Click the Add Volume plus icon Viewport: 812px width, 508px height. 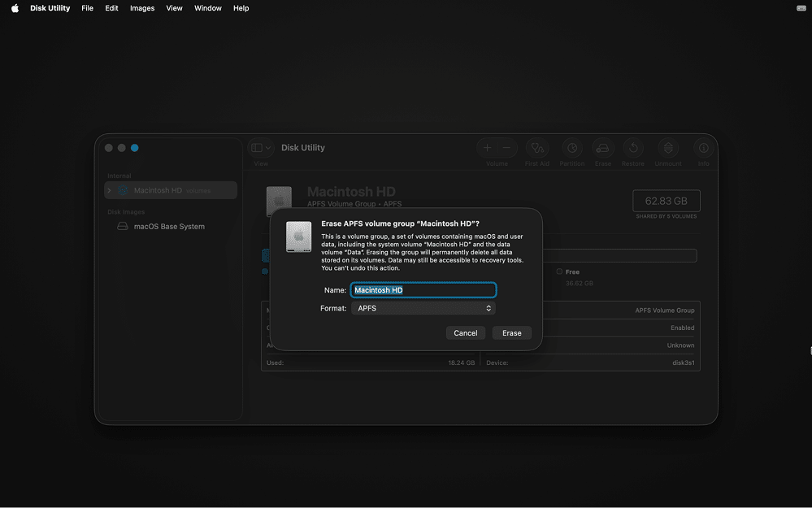click(x=489, y=148)
